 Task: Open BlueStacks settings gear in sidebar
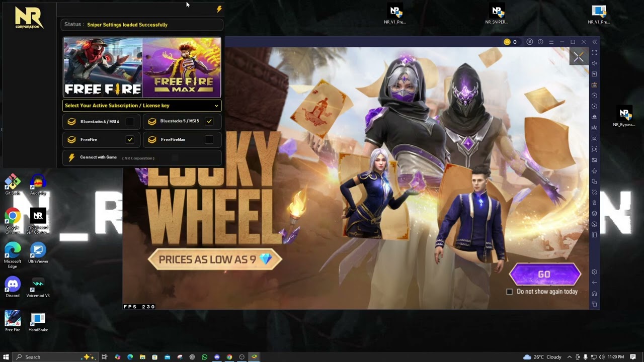point(594,272)
